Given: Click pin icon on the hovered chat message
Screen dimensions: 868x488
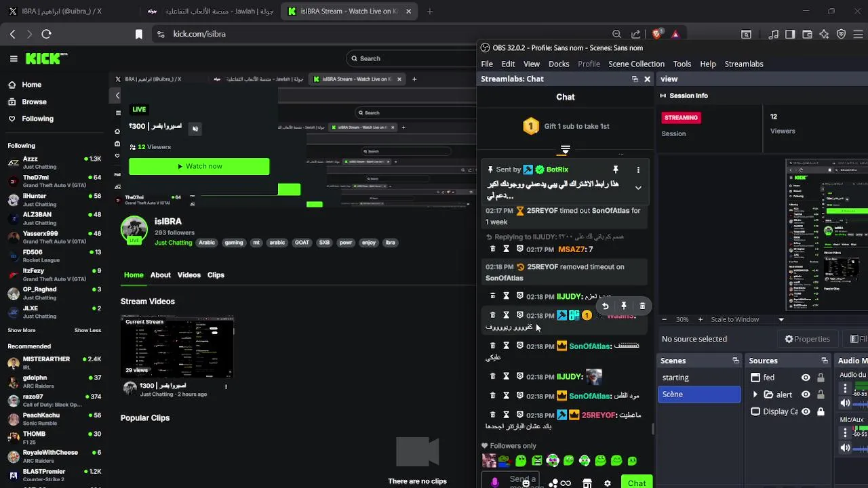Looking at the screenshot, I should tap(624, 306).
